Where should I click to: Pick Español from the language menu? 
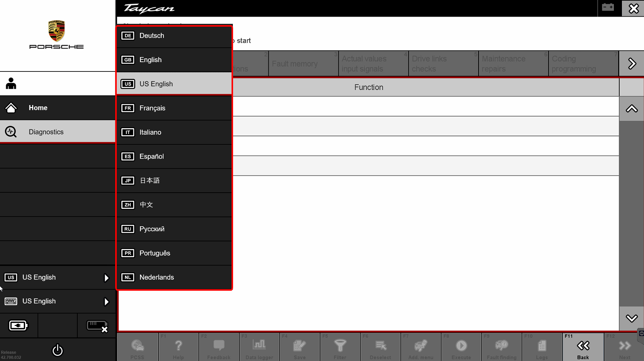[174, 156]
